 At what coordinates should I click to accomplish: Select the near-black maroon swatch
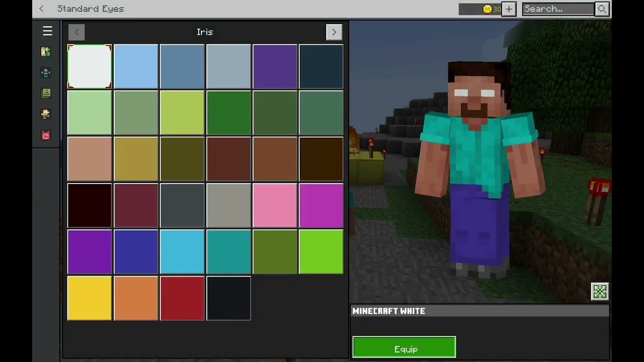pyautogui.click(x=90, y=205)
